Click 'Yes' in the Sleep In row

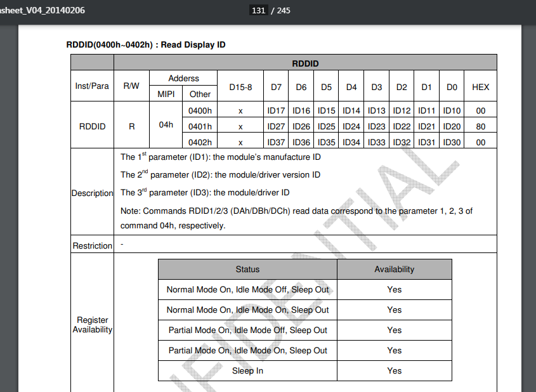394,371
